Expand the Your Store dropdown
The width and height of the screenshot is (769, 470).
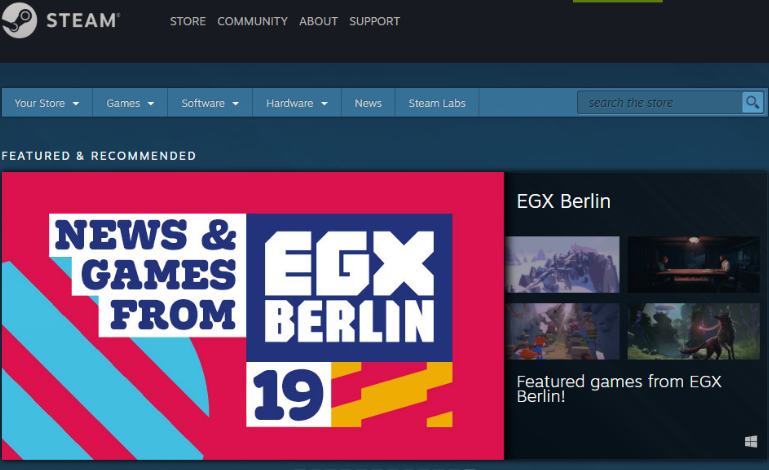[47, 103]
